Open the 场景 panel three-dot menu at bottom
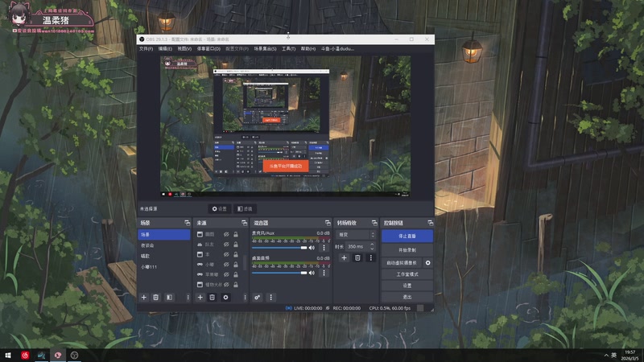 [x=188, y=297]
